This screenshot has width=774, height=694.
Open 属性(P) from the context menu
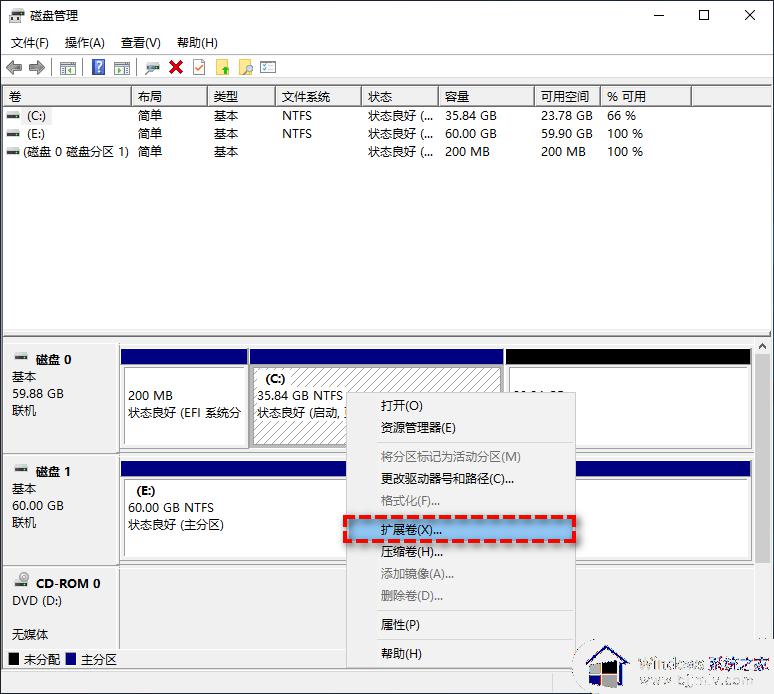coord(461,625)
